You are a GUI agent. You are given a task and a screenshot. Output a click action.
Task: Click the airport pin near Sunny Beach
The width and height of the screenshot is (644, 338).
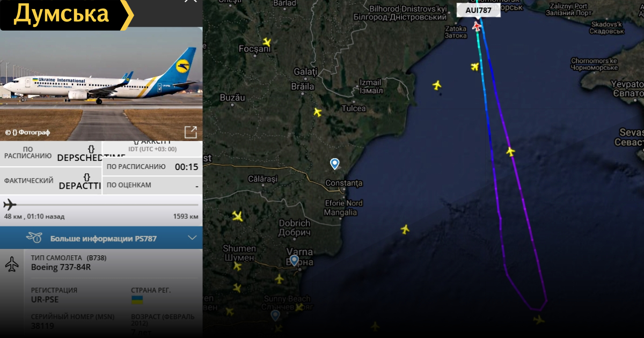275,315
